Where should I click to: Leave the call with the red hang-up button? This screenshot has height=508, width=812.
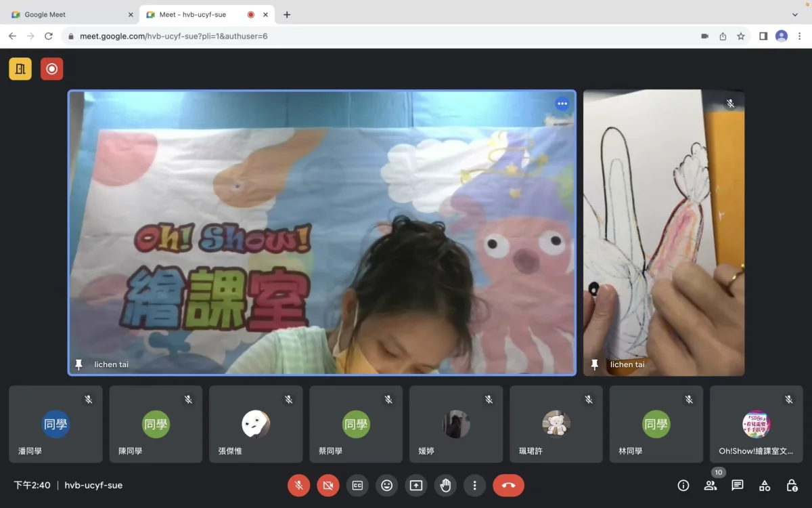[x=508, y=485]
